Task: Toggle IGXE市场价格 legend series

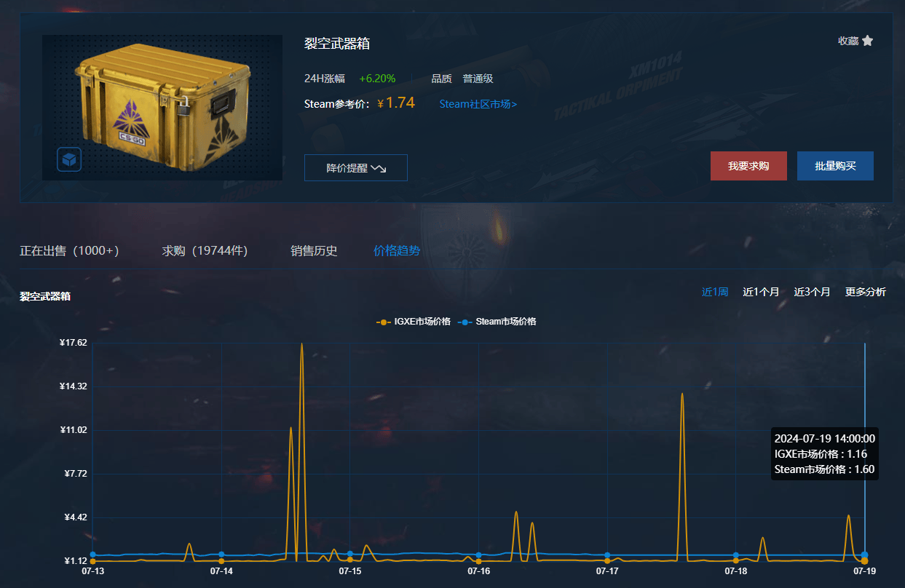Action: coord(414,322)
